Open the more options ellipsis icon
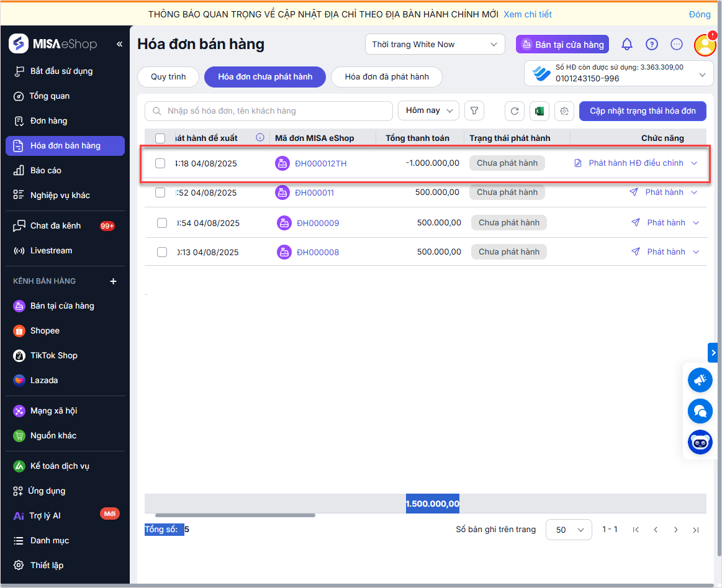722x588 pixels. 677,44
